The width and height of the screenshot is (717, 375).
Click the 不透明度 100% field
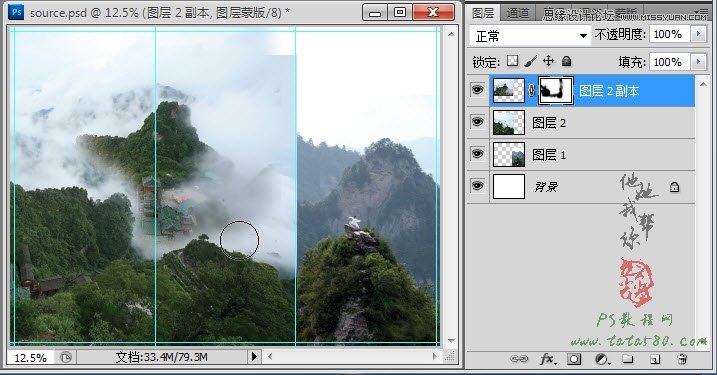click(668, 34)
